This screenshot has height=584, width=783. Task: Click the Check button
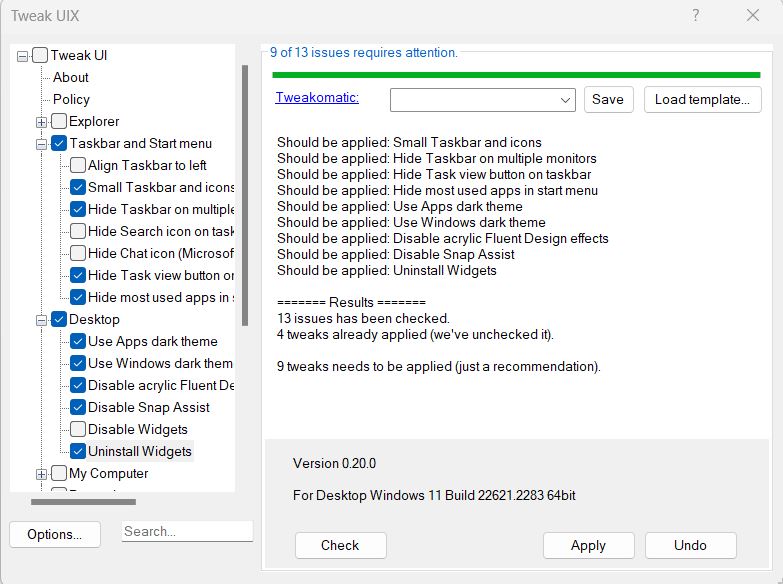340,545
